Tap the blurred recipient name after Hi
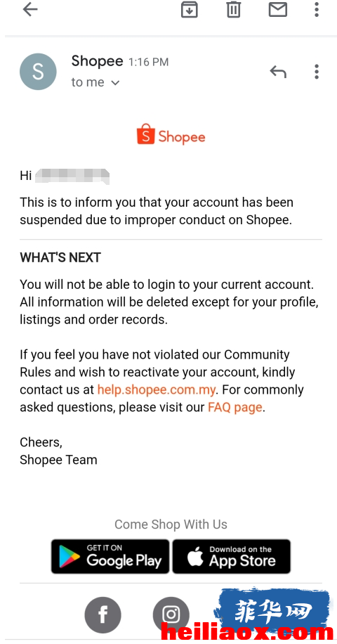337x644 pixels. point(72,176)
